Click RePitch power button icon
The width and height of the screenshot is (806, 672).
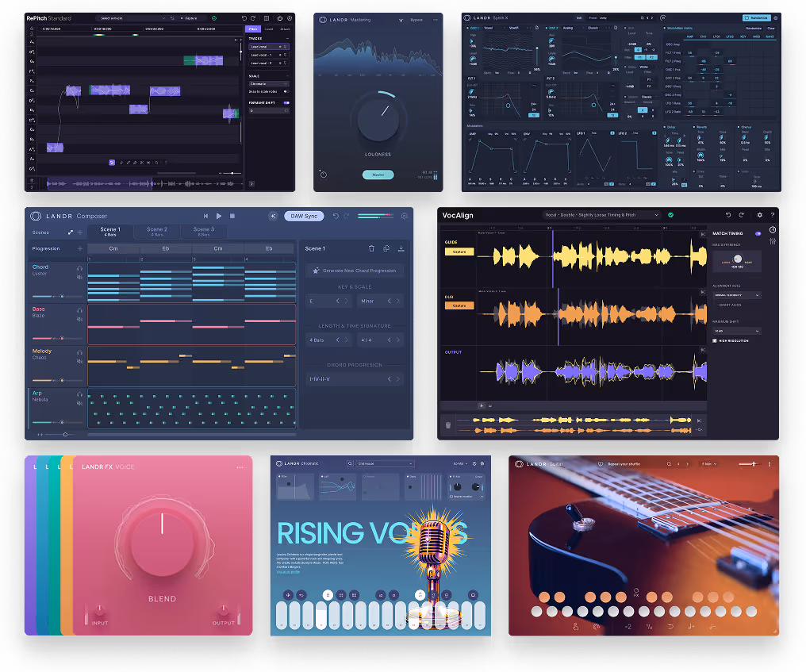pos(280,18)
